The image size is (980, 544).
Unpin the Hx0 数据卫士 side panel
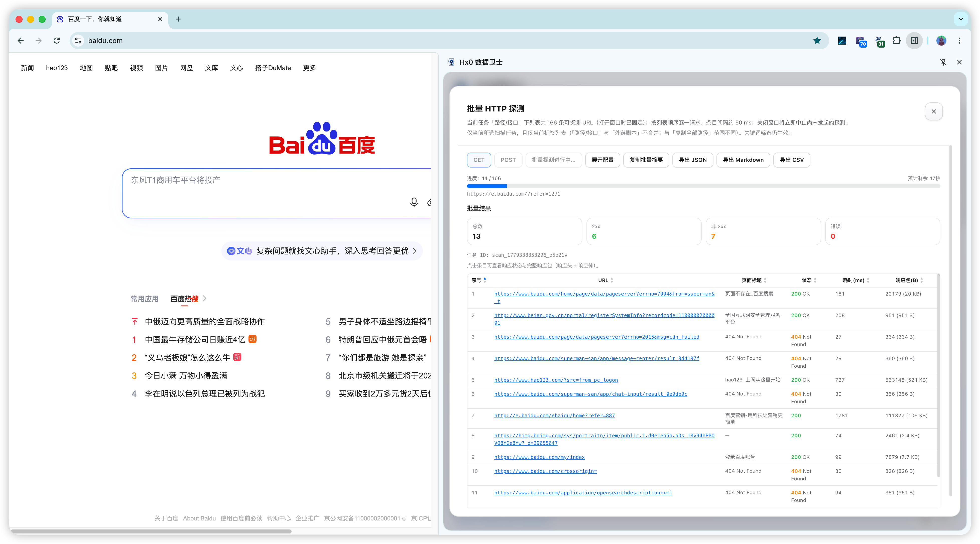(x=943, y=62)
